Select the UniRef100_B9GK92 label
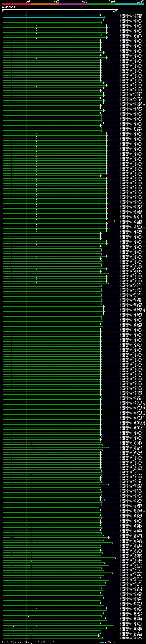This screenshot has height=644, width=146. click(131, 572)
